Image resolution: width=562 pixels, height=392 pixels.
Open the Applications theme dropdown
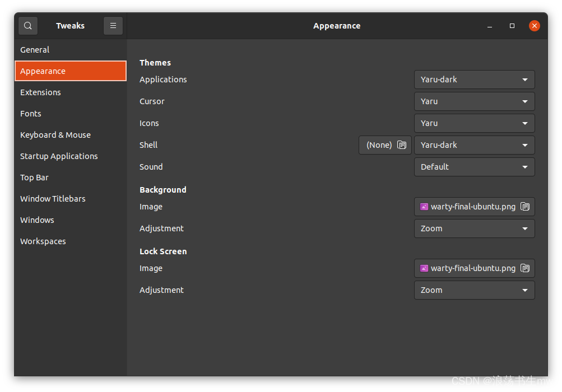pos(474,79)
